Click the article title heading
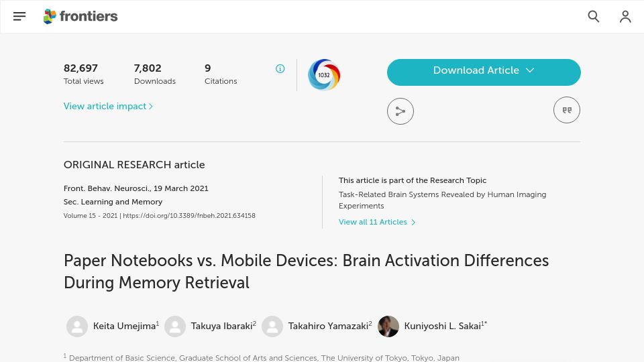The height and width of the screenshot is (362, 644). 306,271
